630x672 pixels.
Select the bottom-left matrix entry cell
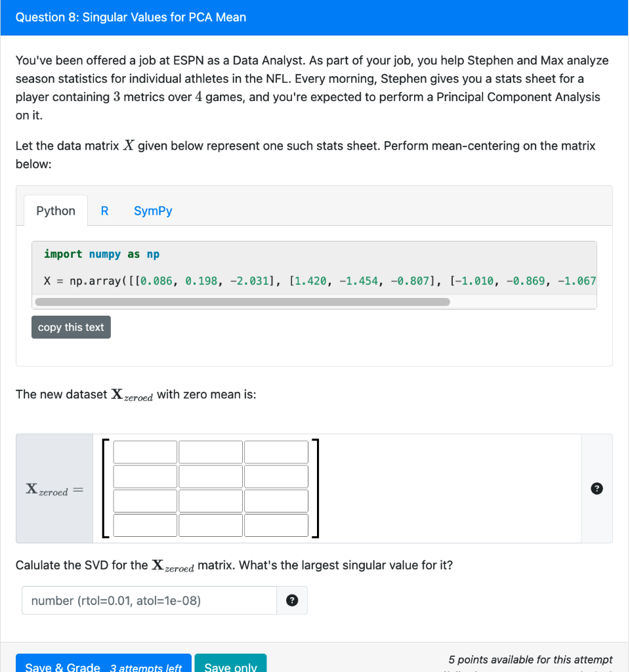click(x=144, y=524)
